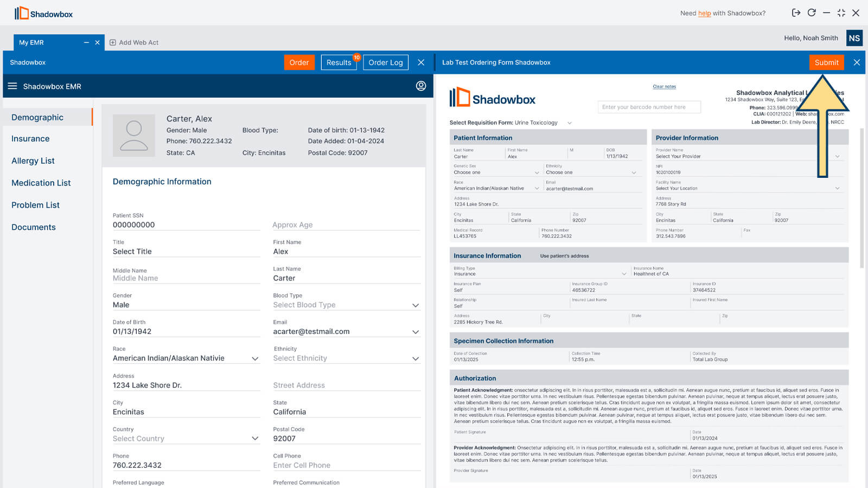Expand the Select Blood Type dropdown
Screen dimensions: 868x488
tap(347, 305)
